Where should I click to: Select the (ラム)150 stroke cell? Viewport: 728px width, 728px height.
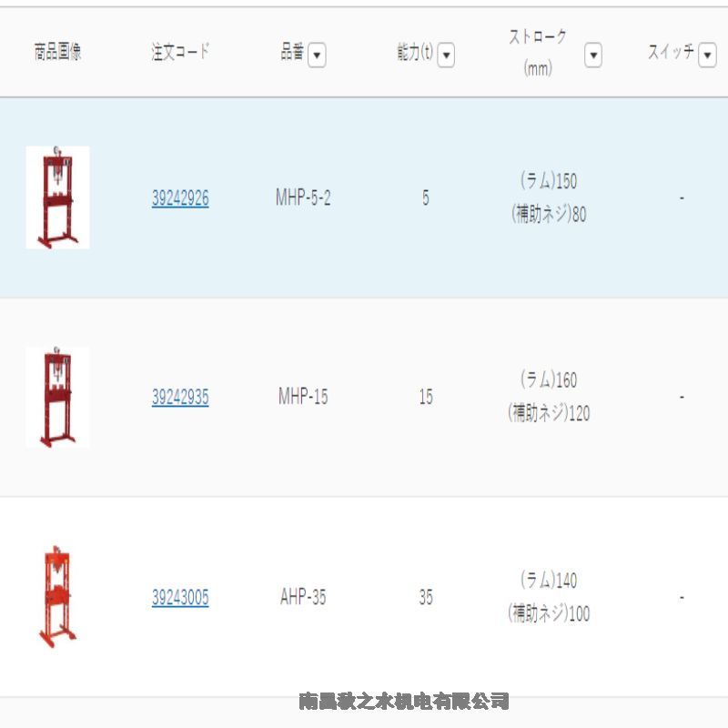pyautogui.click(x=548, y=181)
